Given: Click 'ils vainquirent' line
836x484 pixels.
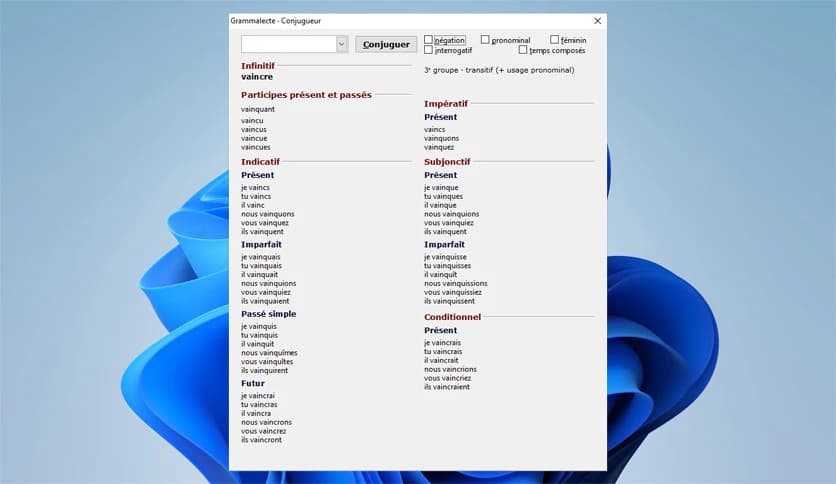Looking at the screenshot, I should pos(264,370).
